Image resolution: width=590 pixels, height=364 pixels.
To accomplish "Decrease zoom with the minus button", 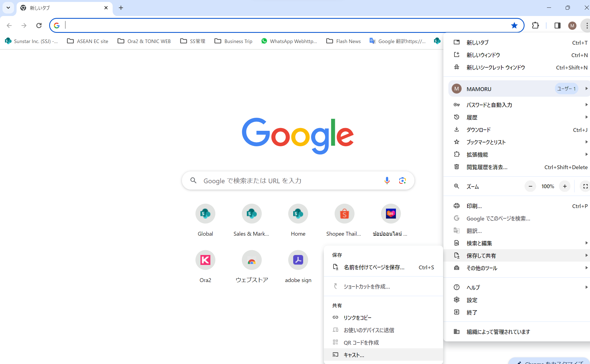I will (530, 186).
